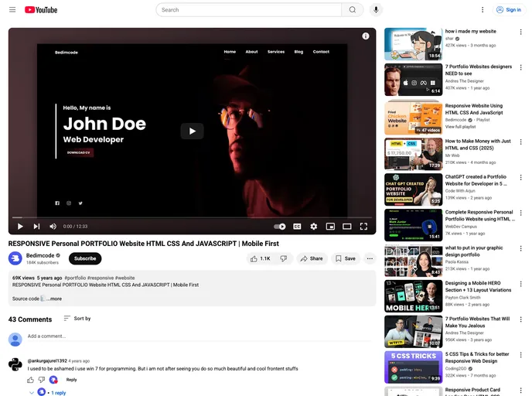The width and height of the screenshot is (532, 396).
Task: Open the Sort by comments dropdown
Action: pos(77,319)
